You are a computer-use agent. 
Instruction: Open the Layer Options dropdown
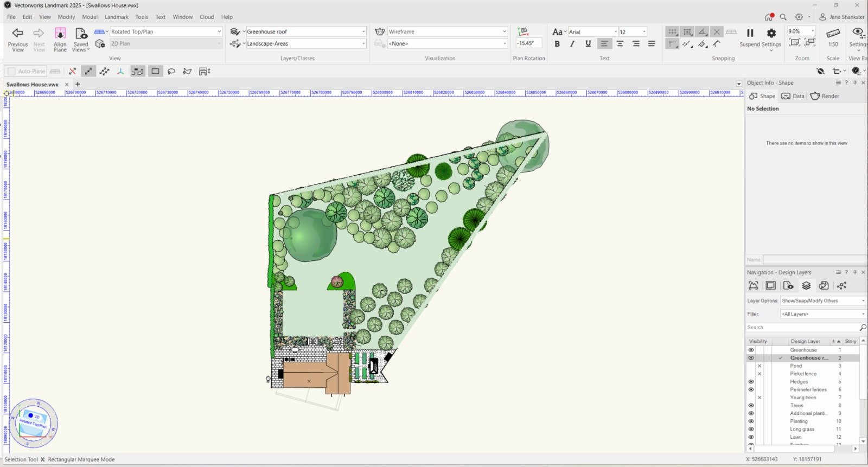[x=822, y=300]
